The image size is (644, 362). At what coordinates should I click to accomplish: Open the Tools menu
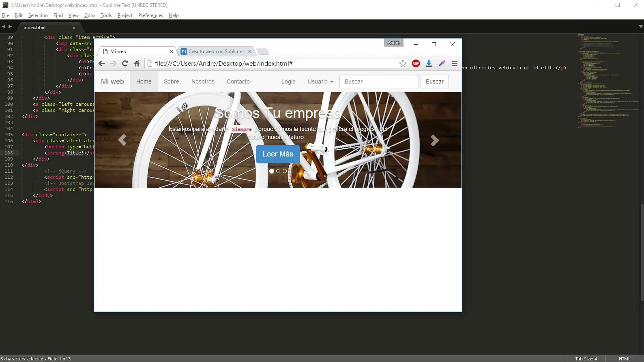[106, 15]
